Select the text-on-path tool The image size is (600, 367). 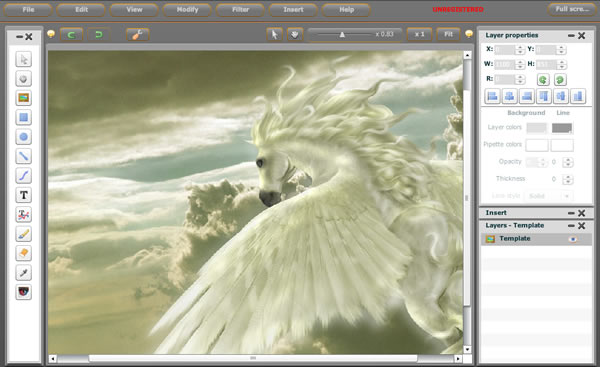[24, 215]
